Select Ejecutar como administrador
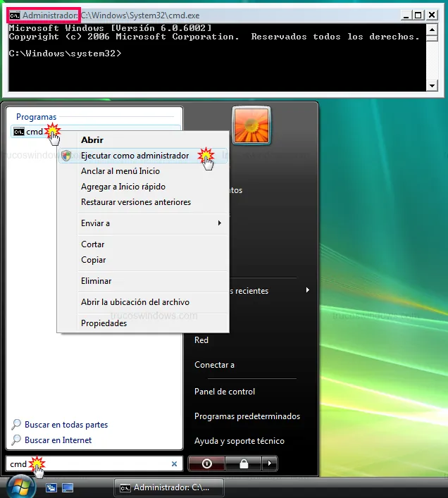This screenshot has height=498, width=448. pos(135,156)
